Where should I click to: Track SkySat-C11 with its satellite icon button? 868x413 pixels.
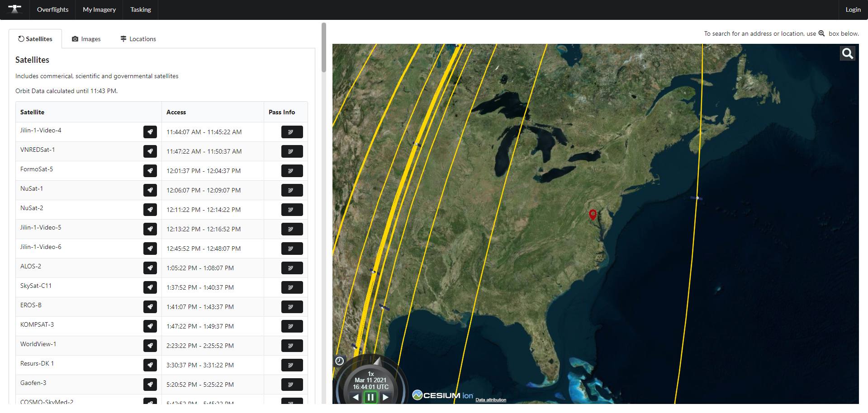click(150, 287)
